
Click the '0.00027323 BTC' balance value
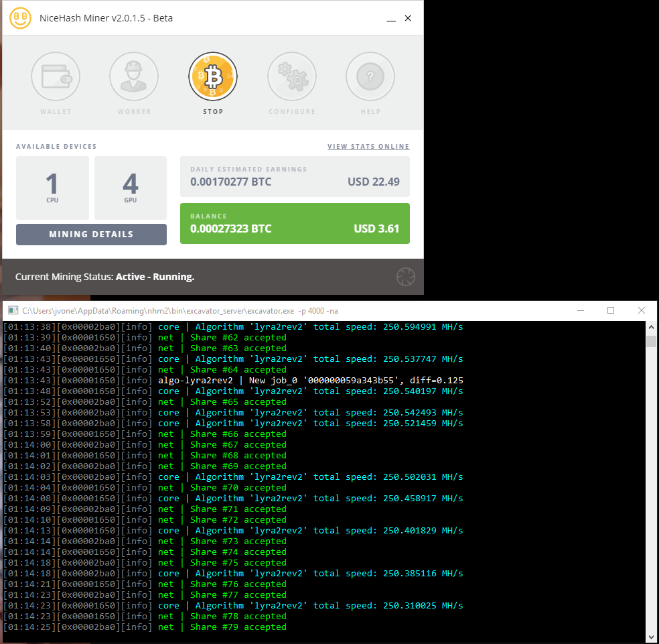pos(231,229)
